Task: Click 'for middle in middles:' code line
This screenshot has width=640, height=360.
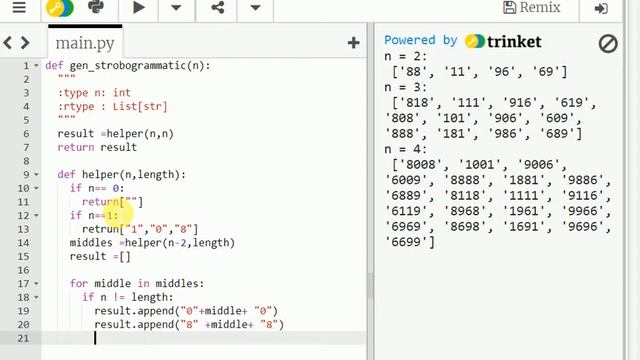Action: point(137,284)
